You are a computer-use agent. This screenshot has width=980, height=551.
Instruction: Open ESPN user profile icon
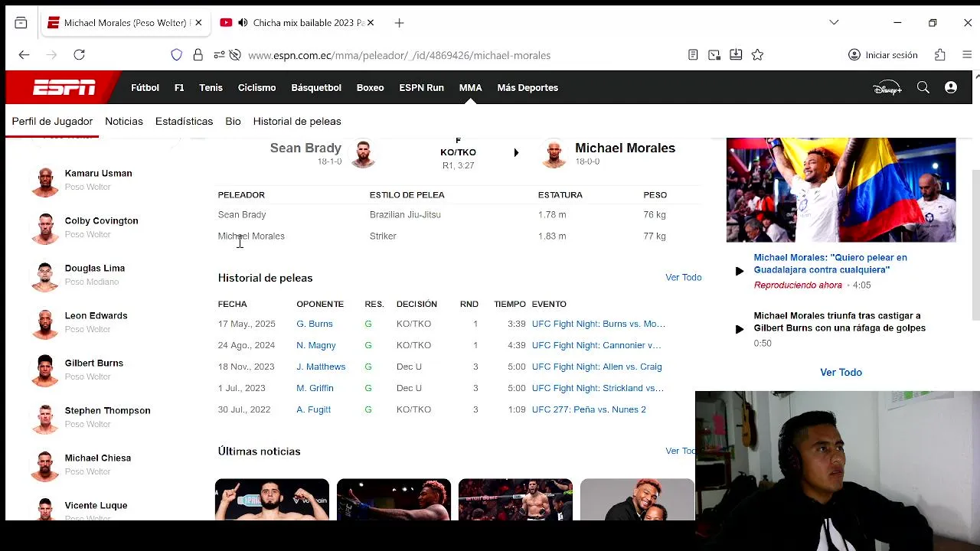click(x=951, y=88)
